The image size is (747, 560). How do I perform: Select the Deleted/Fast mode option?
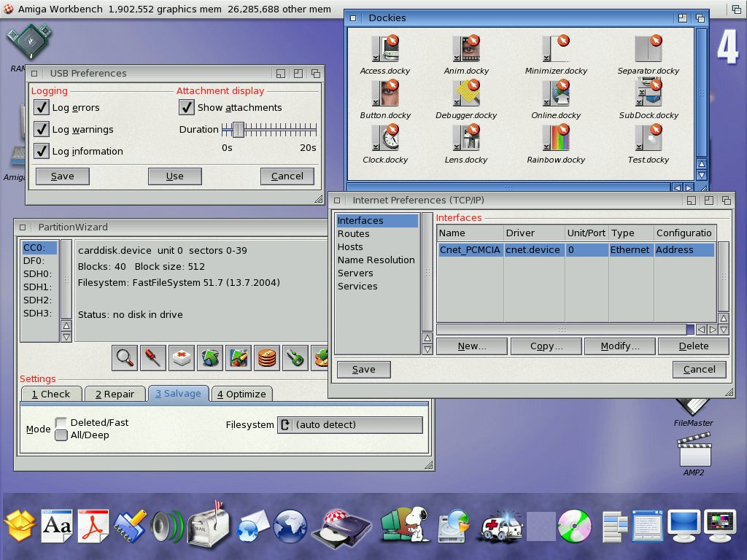point(61,422)
